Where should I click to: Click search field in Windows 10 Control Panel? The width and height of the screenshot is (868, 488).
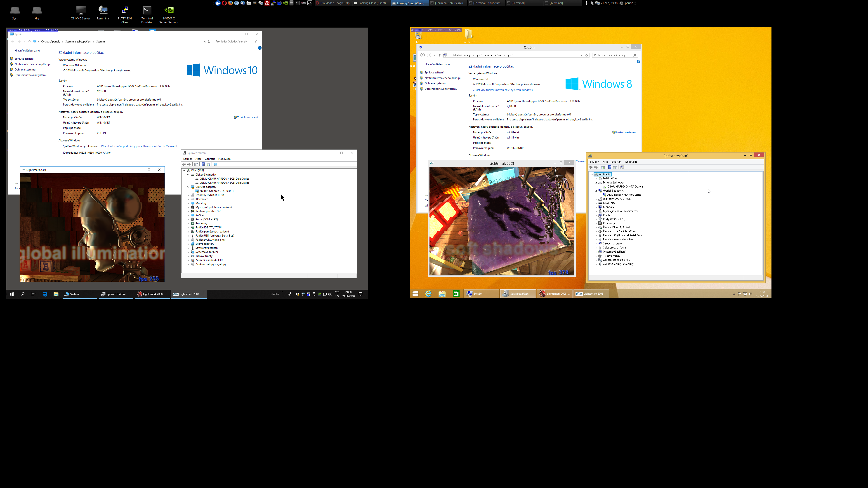coord(236,41)
